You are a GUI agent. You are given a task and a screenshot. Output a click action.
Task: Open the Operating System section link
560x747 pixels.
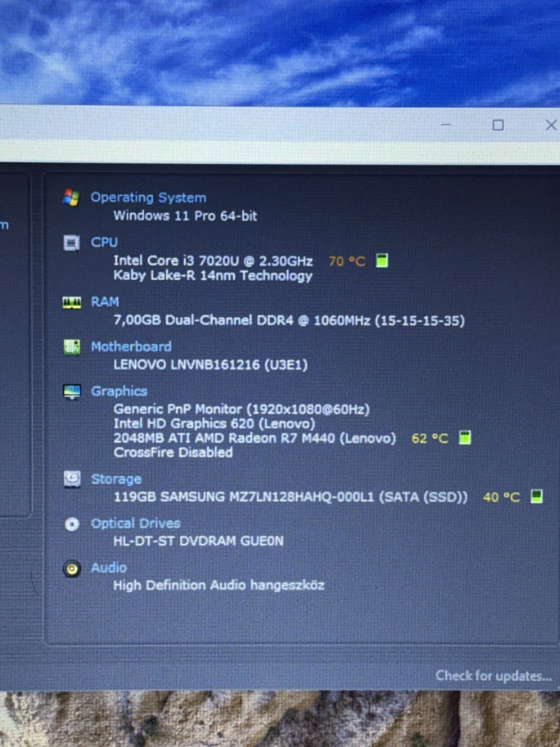148,197
